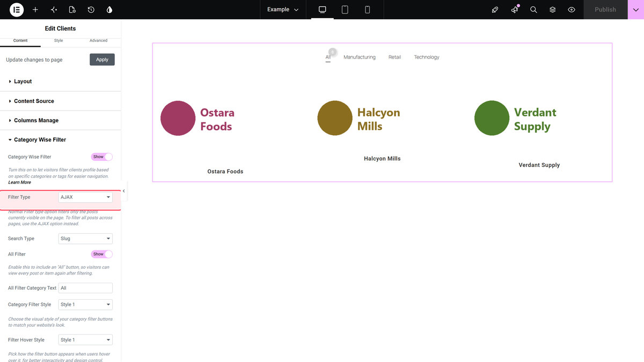Switch to the Style tab

point(58,41)
